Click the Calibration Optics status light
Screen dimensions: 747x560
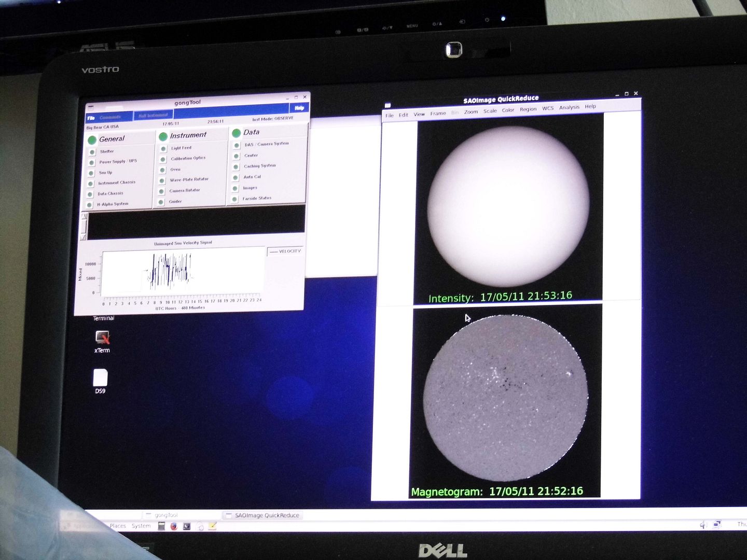click(163, 159)
